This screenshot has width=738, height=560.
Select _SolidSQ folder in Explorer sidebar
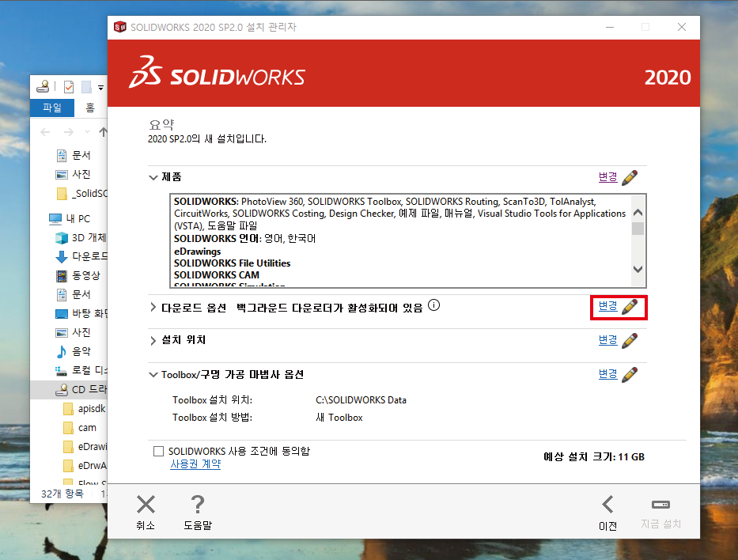[x=81, y=194]
